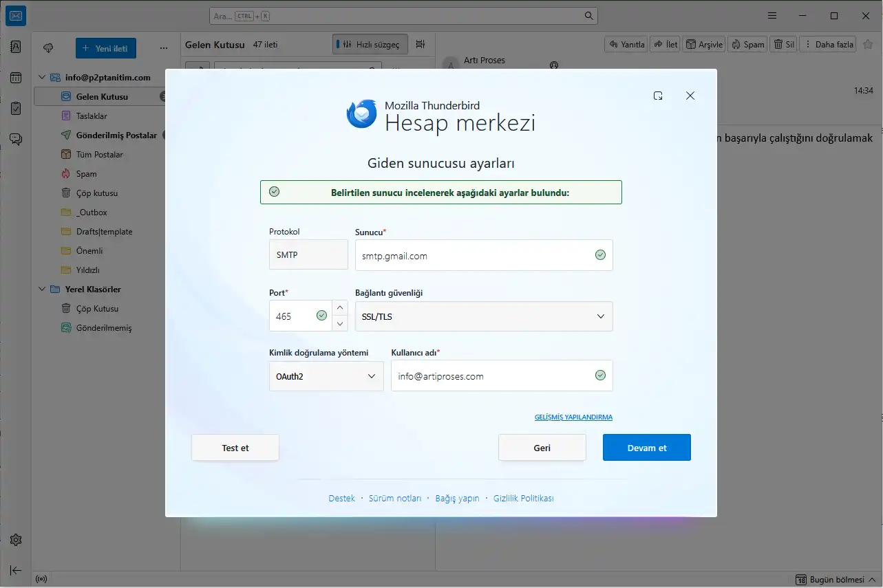
Task: Open the Kimlik doğrulama yöntemi OAuth2 dropdown
Action: pos(326,376)
